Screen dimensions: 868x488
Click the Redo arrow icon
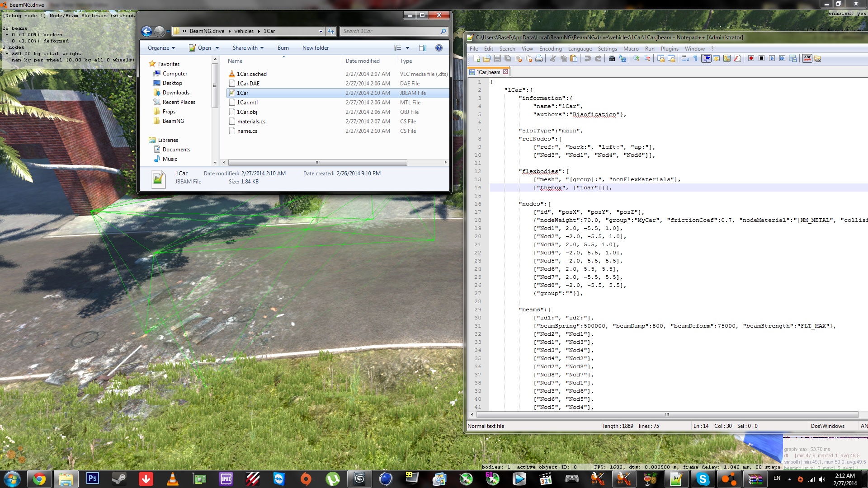click(x=598, y=59)
